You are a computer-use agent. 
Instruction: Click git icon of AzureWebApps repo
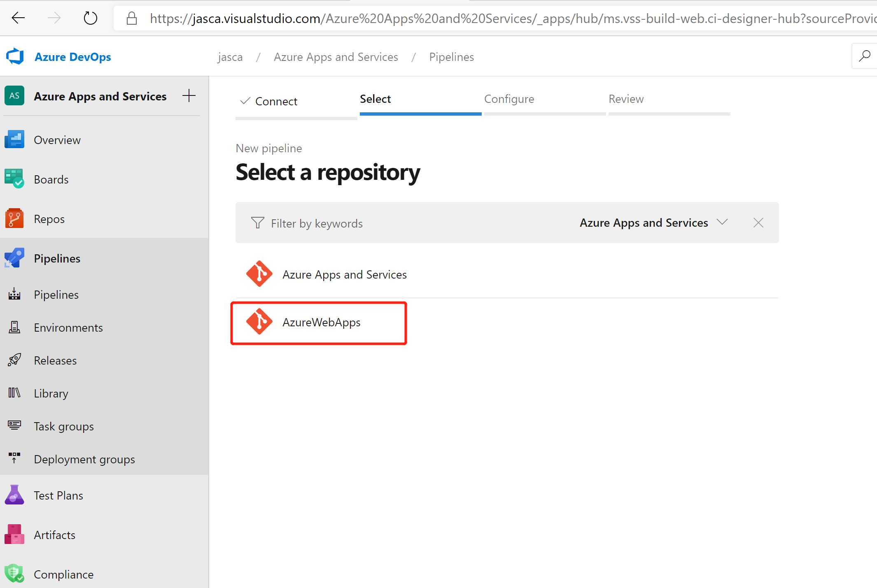click(259, 321)
